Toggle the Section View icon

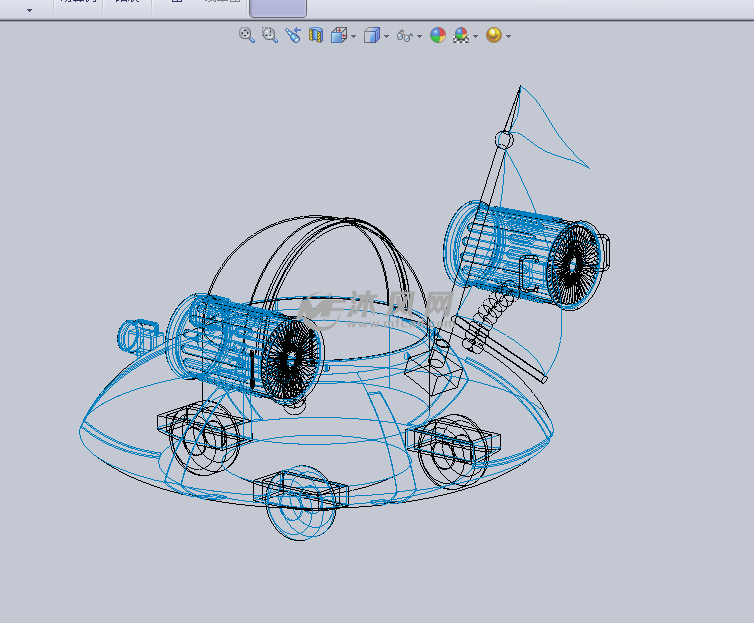click(x=316, y=35)
